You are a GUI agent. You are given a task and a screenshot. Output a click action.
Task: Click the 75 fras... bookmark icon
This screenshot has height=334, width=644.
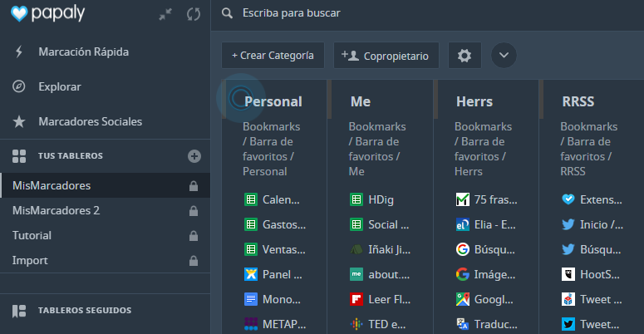[x=463, y=199]
